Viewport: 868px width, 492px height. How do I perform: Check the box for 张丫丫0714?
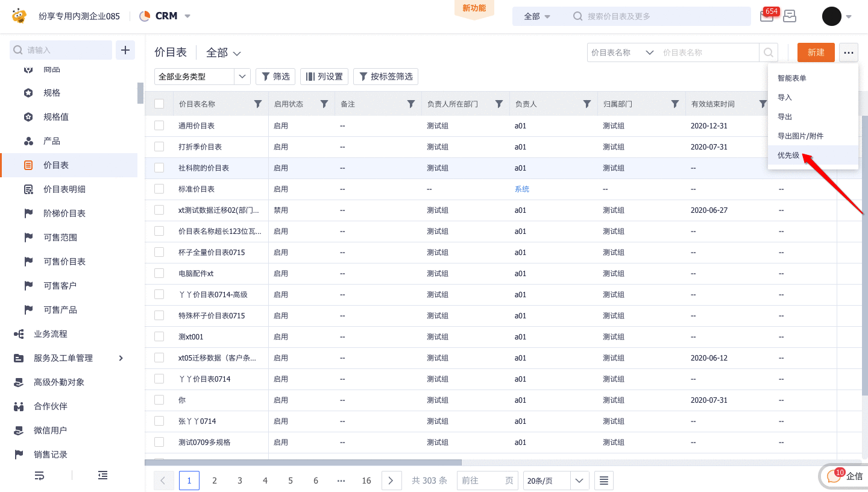[x=159, y=421]
